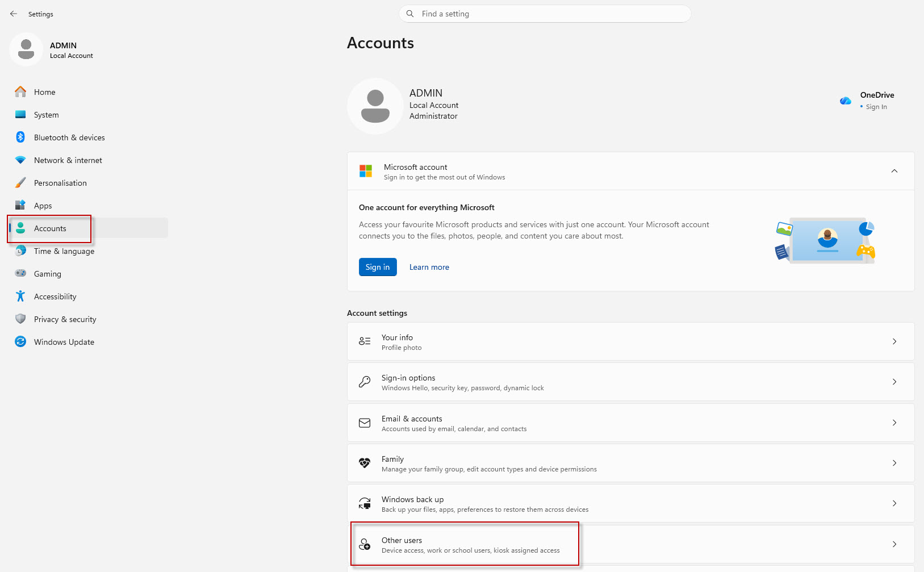Screen dimensions: 924x572
Task: Click the 'Find a setting' search box
Action: click(545, 14)
